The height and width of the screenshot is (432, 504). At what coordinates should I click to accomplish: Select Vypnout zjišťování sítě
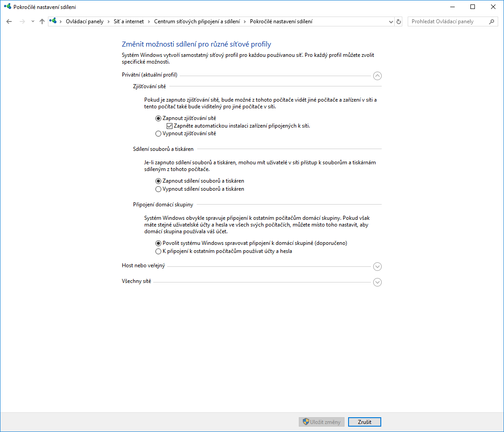[x=185, y=133]
